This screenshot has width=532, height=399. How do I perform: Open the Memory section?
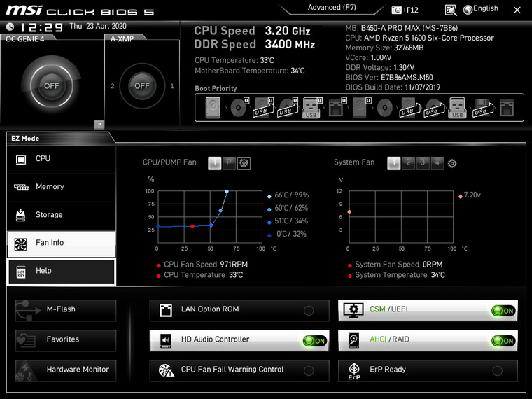pos(62,188)
